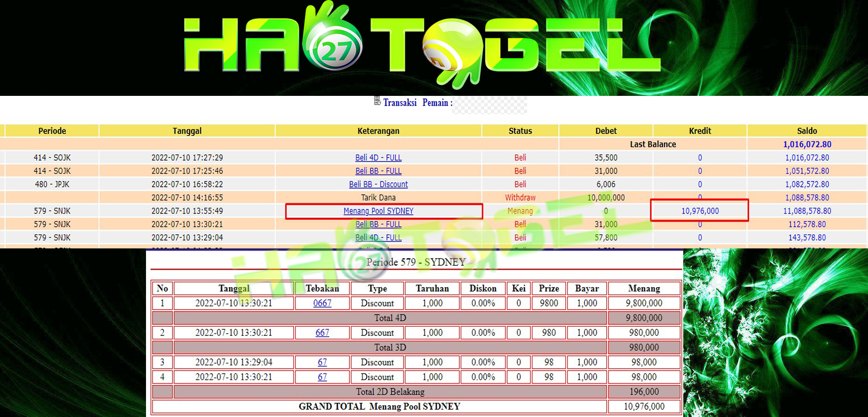Click the date 2022-07-10 14:16:55
The image size is (868, 417).
(x=187, y=197)
